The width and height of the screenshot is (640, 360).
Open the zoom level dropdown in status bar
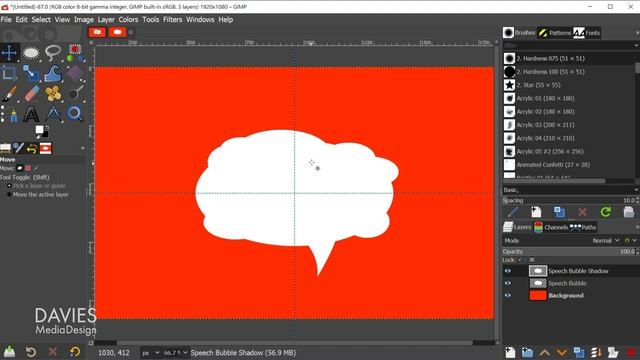click(176, 353)
